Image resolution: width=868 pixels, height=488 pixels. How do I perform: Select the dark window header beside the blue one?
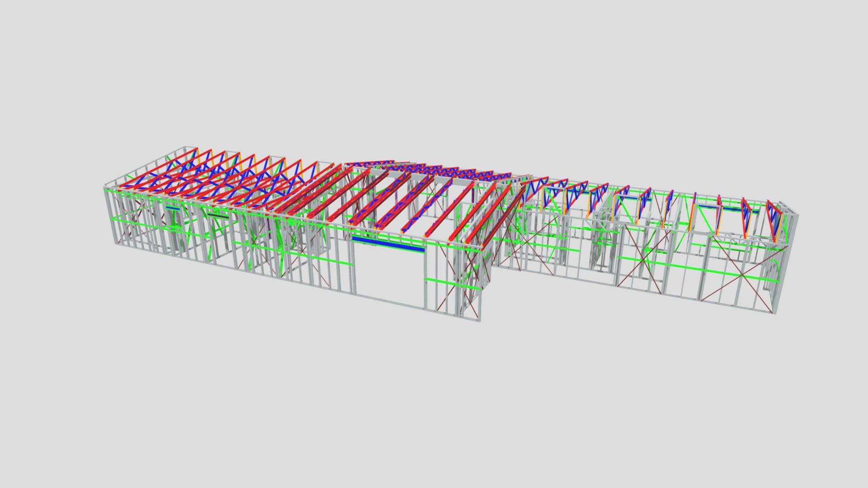218,216
